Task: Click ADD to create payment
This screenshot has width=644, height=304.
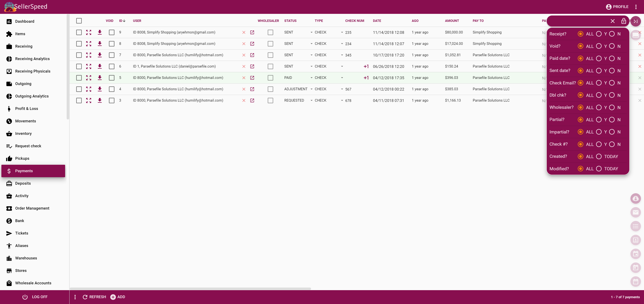Action: coord(118,297)
